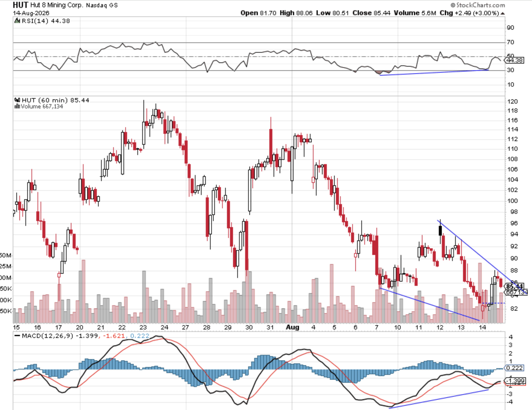532x410 pixels.
Task: Click the blue 0.222 histogram value in legend
Action: pos(140,336)
